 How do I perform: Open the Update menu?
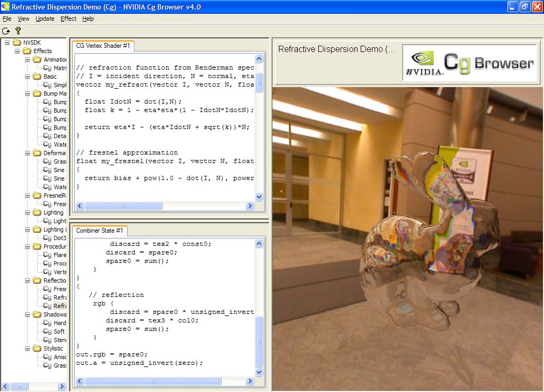pyautogui.click(x=45, y=19)
